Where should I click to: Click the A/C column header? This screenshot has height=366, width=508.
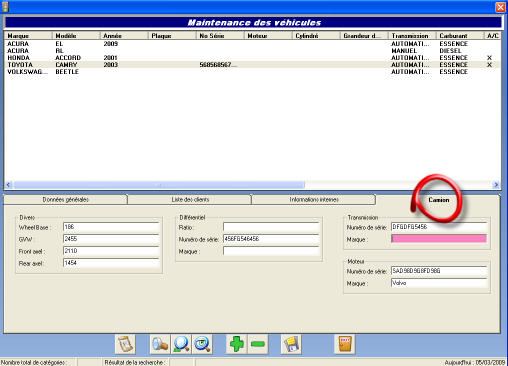493,35
